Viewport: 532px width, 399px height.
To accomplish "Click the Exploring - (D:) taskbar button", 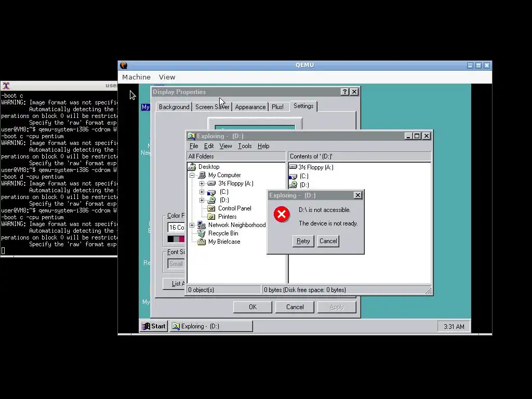I will click(x=211, y=326).
